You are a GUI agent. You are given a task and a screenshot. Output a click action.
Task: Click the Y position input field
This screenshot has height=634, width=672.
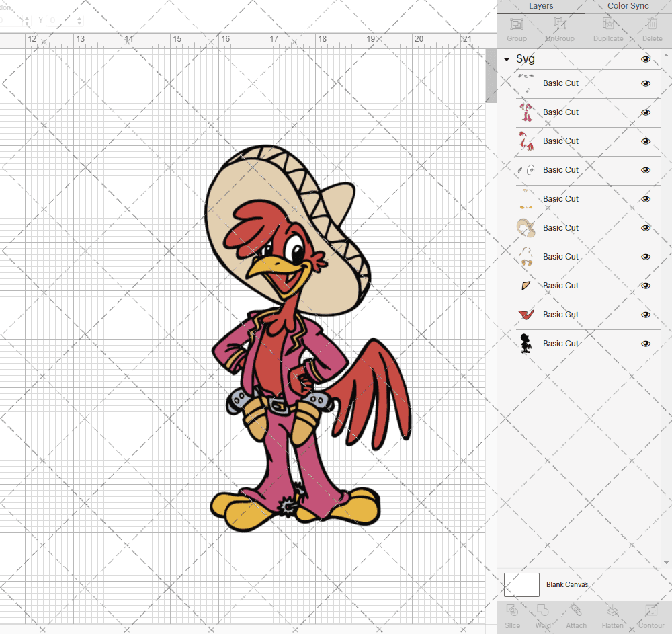pyautogui.click(x=61, y=20)
